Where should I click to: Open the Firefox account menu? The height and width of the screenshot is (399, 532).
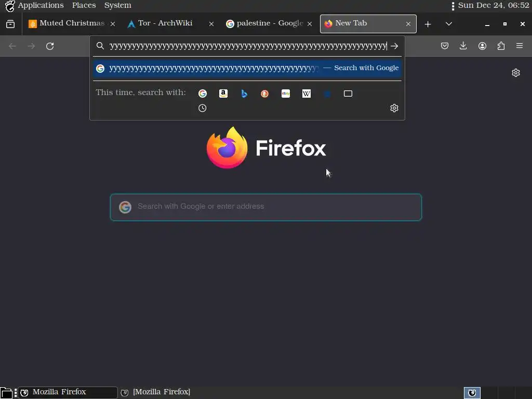point(483,46)
